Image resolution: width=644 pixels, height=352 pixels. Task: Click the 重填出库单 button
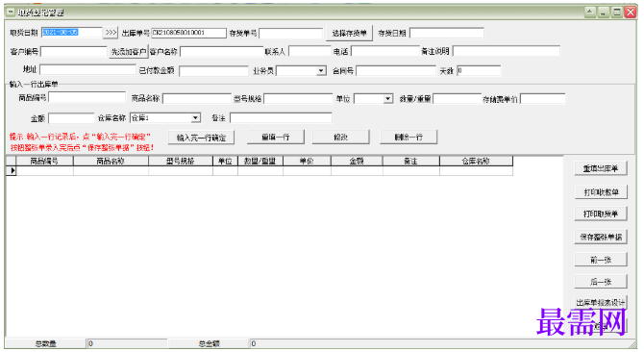[601, 168]
